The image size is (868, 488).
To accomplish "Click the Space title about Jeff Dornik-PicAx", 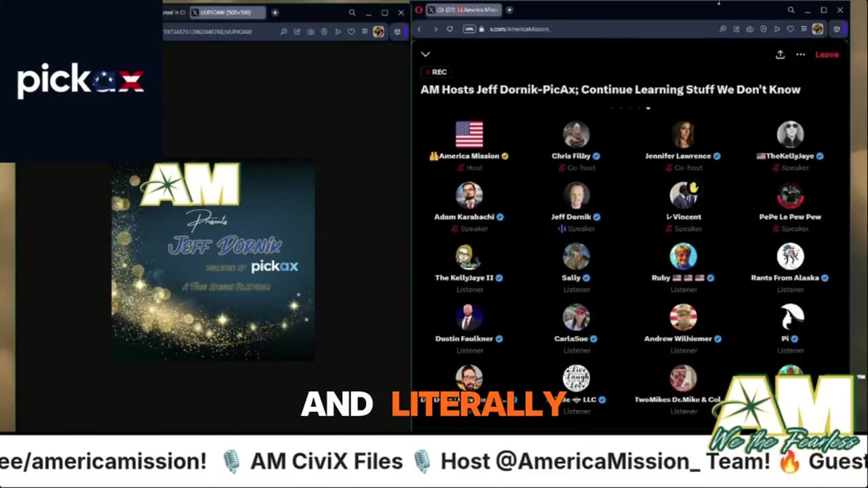I will coord(610,89).
